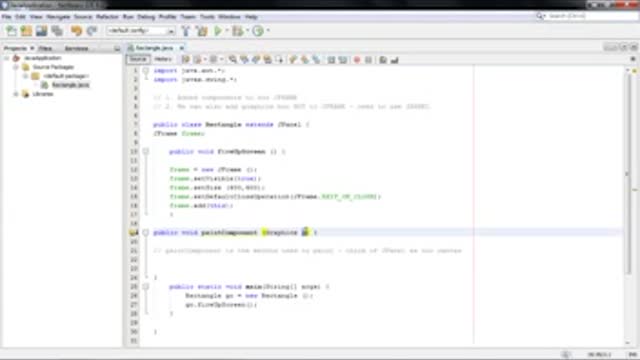This screenshot has height=360, width=640.
Task: Open the File menu
Action: point(7,17)
